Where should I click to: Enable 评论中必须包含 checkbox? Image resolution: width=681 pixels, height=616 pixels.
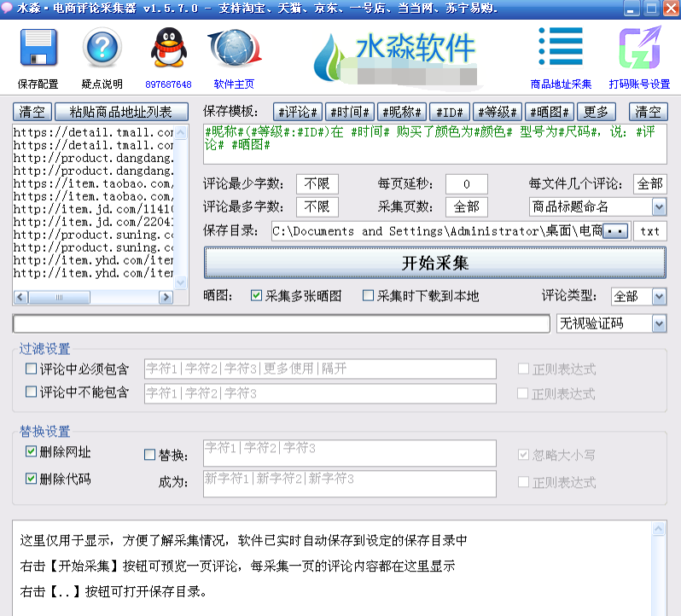click(31, 369)
